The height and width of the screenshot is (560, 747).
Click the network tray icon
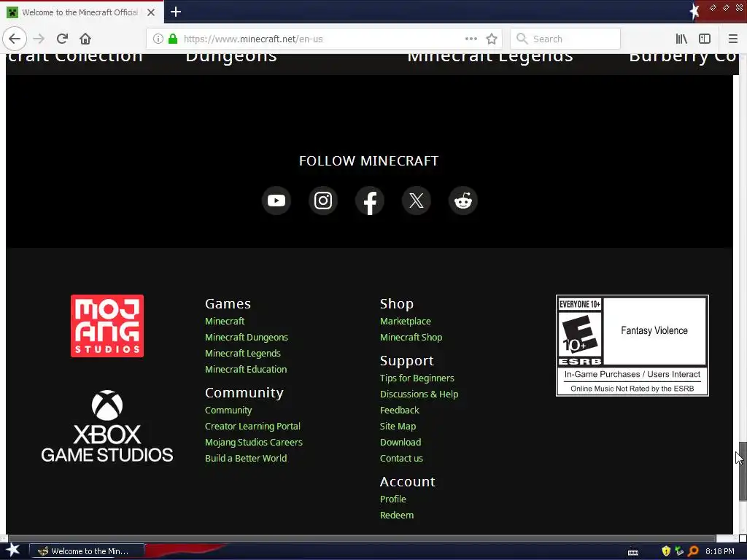pyautogui.click(x=679, y=551)
